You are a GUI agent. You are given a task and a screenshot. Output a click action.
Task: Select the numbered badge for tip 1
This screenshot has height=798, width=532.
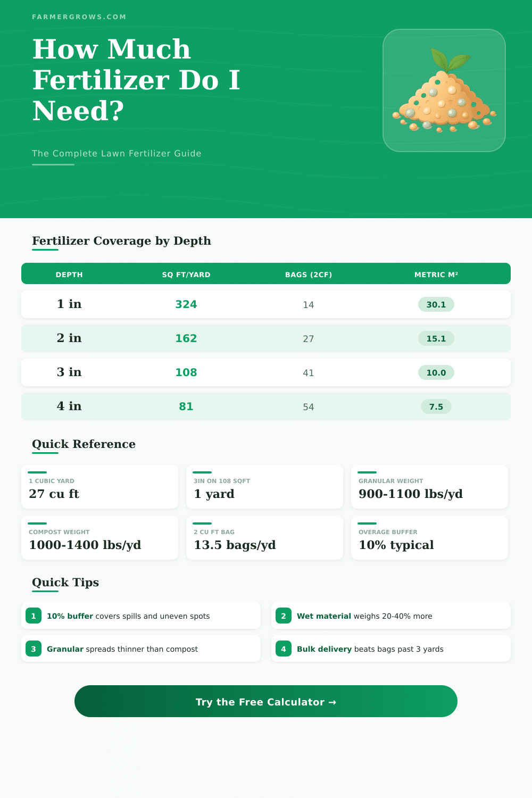34,616
